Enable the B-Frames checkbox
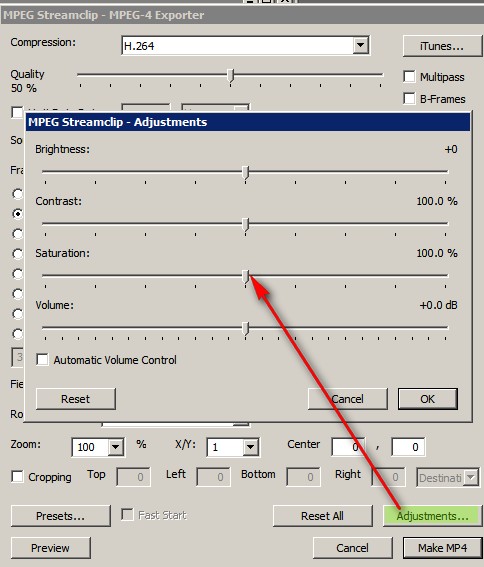 [409, 98]
